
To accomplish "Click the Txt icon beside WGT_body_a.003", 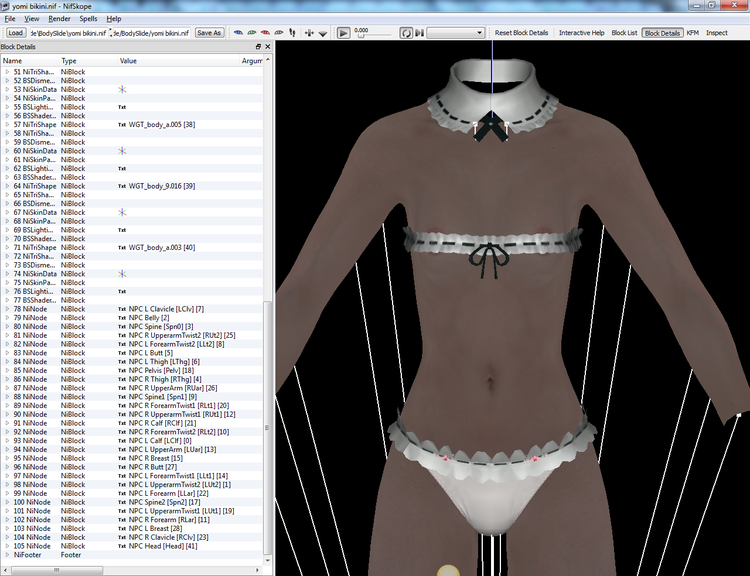I will [x=122, y=247].
